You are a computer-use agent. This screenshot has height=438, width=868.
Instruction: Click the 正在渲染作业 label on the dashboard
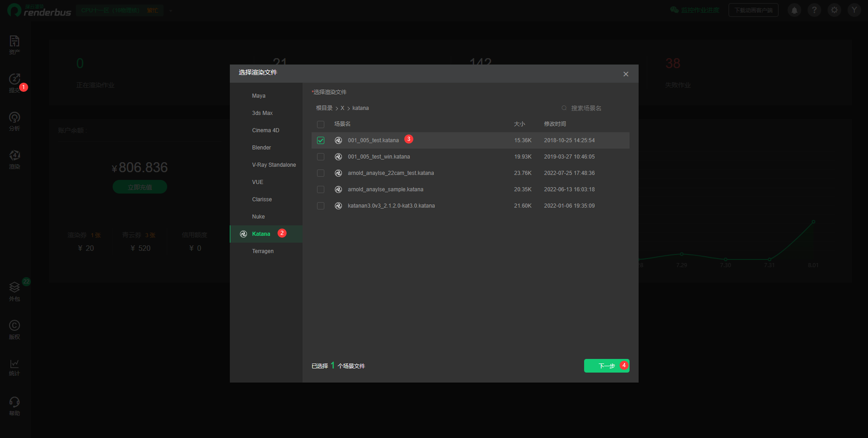[95, 85]
